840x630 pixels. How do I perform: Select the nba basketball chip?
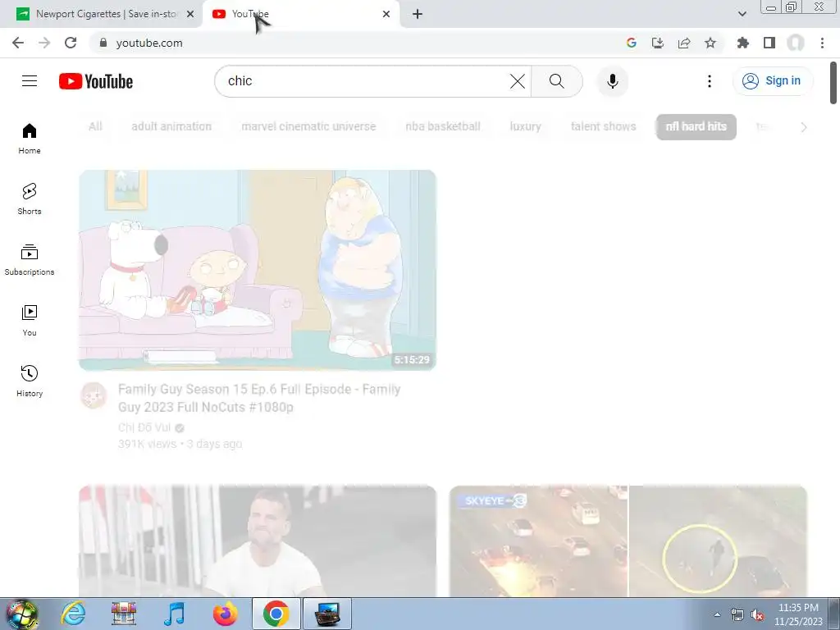442,126
